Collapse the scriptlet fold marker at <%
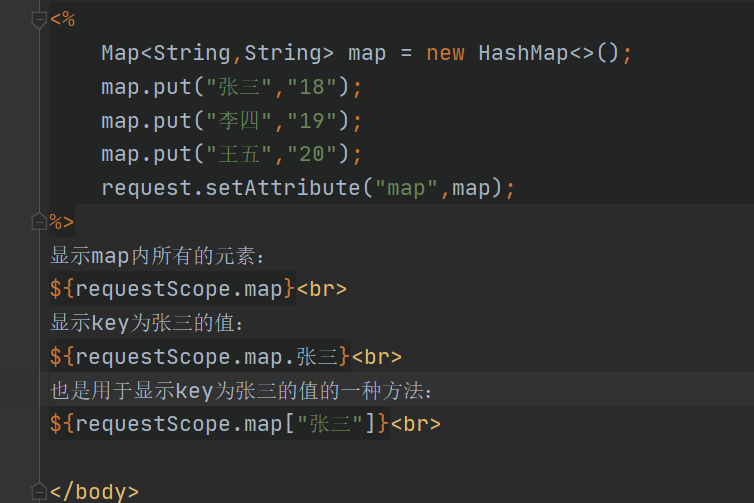 [39, 20]
